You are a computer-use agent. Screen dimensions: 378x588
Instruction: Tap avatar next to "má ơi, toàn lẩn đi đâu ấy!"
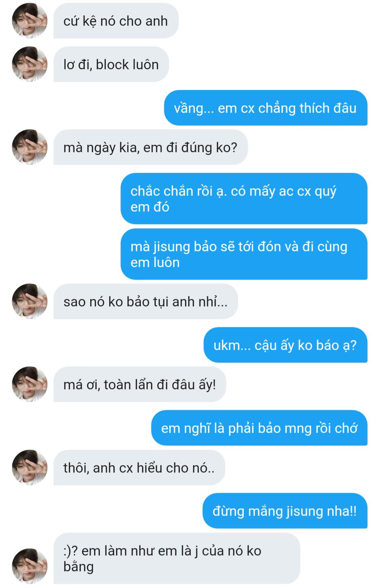point(30,384)
